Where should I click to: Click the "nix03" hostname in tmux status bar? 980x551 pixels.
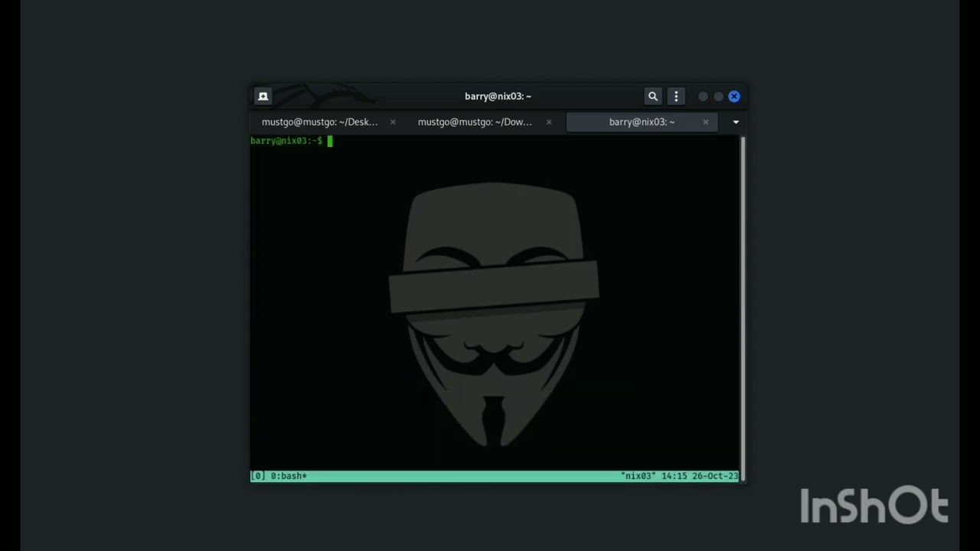[639, 476]
